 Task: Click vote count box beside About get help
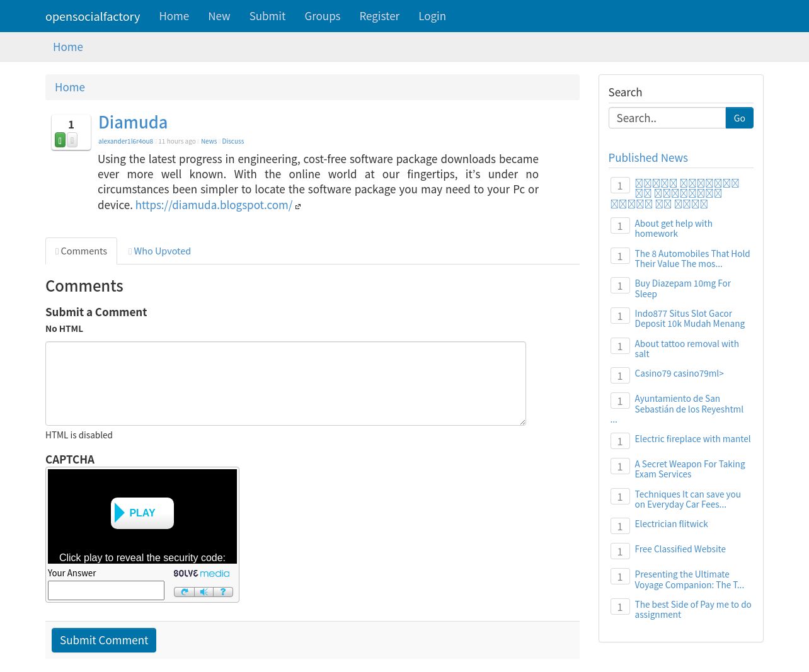pyautogui.click(x=620, y=225)
